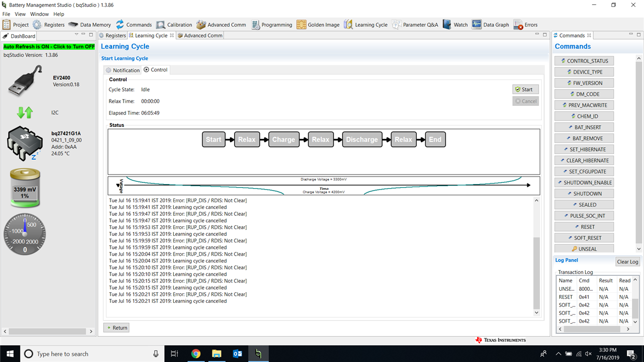Send the CLEAR_HIBERNATE command
This screenshot has width=644, height=362.
584,160
